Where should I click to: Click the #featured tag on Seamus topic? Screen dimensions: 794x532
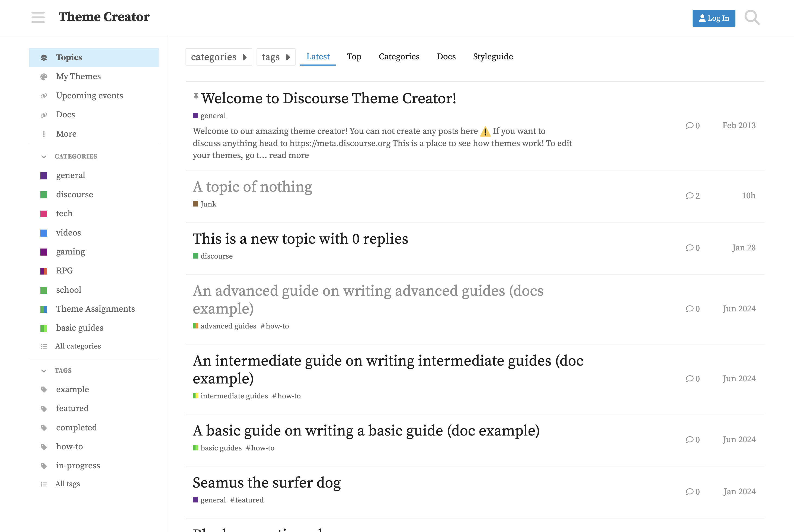click(247, 500)
